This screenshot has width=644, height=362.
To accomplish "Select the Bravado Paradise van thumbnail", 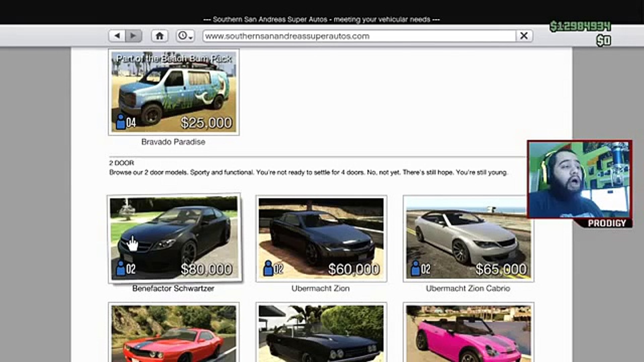I will (174, 92).
